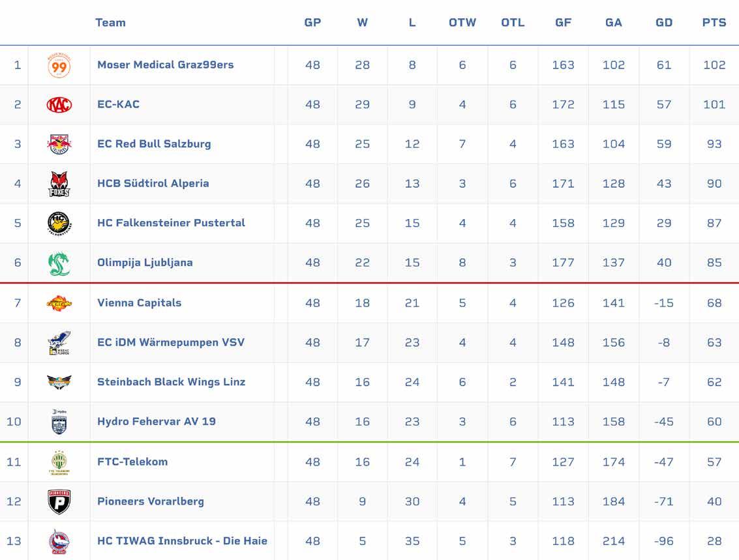
Task: Click the Olimpija Ljubljana dragon logo
Action: (59, 263)
